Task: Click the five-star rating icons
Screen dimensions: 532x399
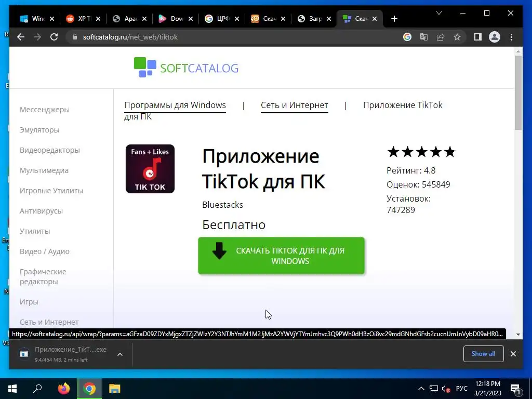Action: pos(421,152)
